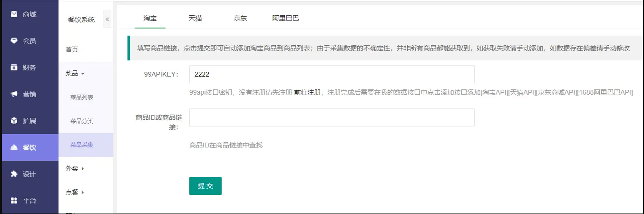Image resolution: width=644 pixels, height=214 pixels.
Task: Click the 商品ID在商品链接中查找 hint text
Action: click(x=226, y=145)
